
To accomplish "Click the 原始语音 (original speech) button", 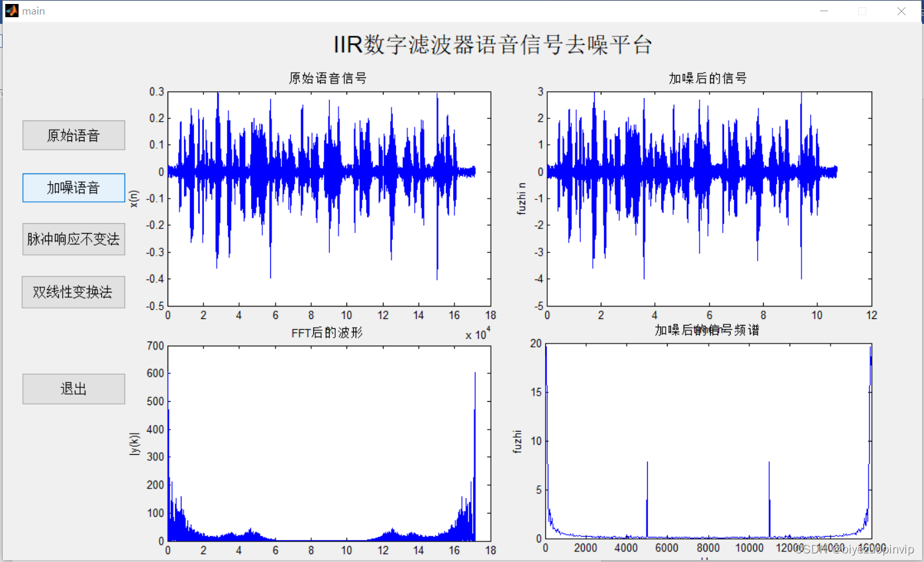I will coord(73,135).
